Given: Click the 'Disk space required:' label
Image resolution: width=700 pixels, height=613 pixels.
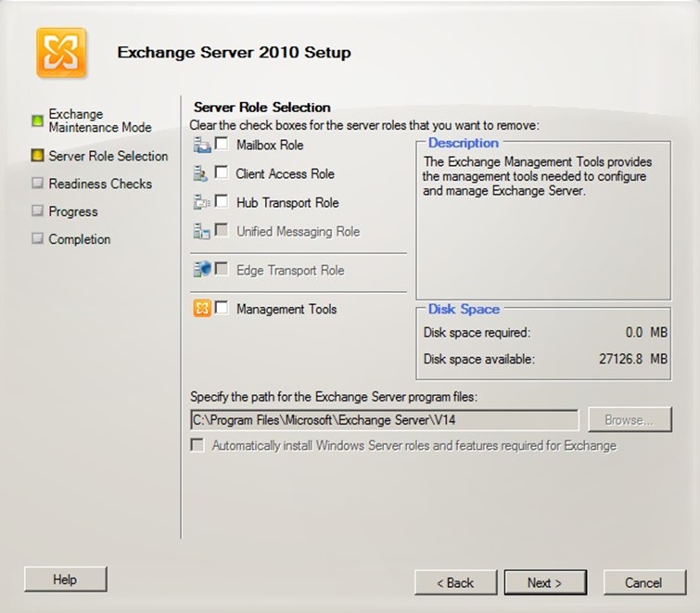Looking at the screenshot, I should point(477,333).
